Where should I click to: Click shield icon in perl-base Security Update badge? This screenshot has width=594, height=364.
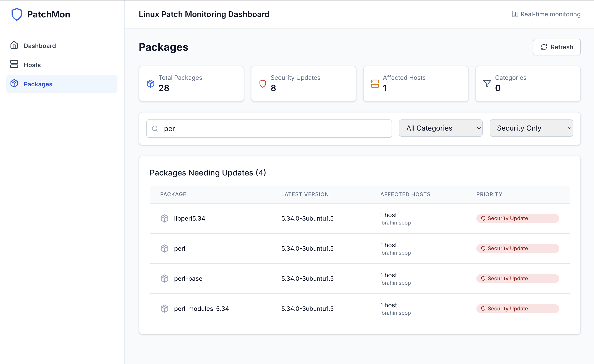tap(483, 279)
